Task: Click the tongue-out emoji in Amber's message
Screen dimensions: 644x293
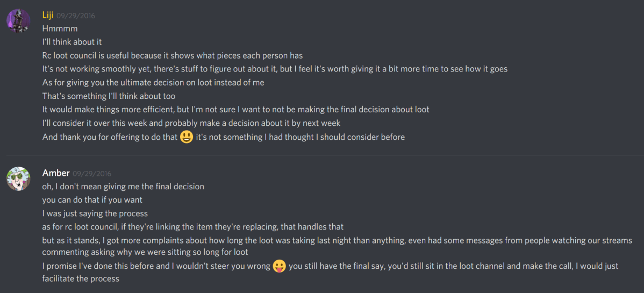Action: click(279, 266)
